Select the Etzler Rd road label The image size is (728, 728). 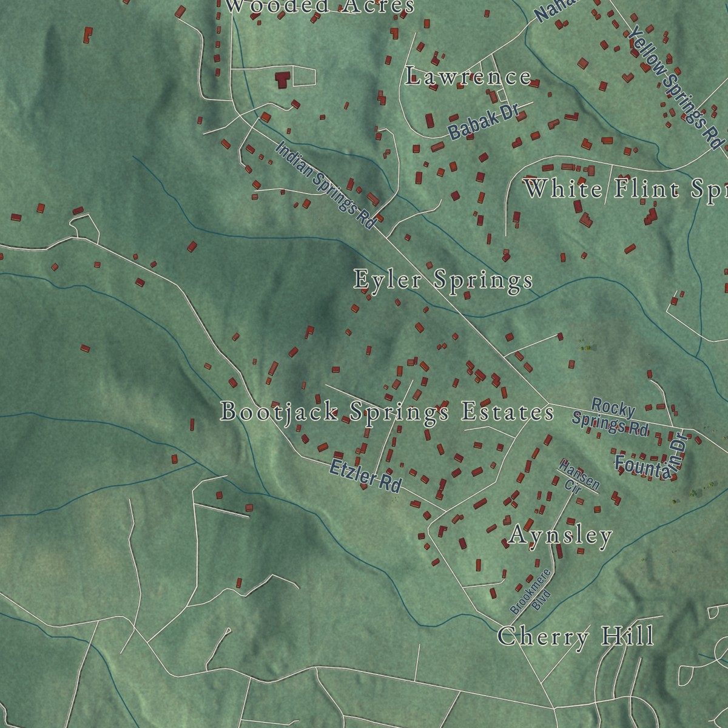pos(366,476)
